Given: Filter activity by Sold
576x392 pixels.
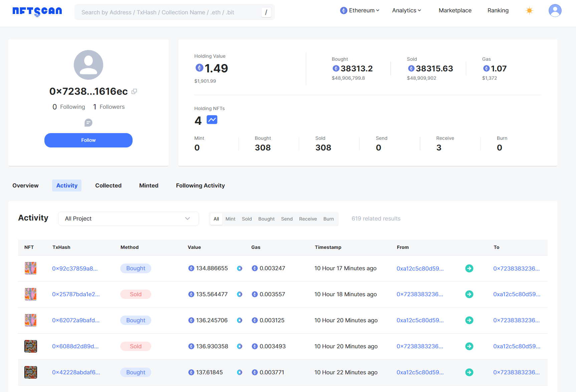Looking at the screenshot, I should (247, 219).
